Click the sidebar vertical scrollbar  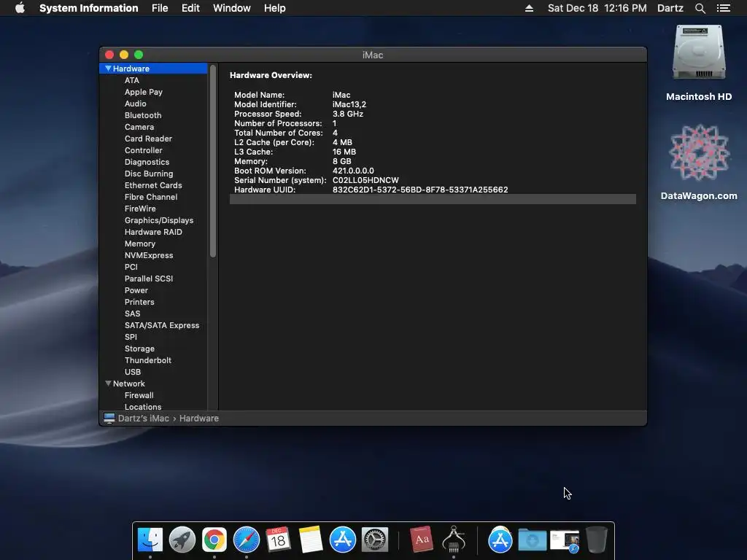click(x=213, y=161)
